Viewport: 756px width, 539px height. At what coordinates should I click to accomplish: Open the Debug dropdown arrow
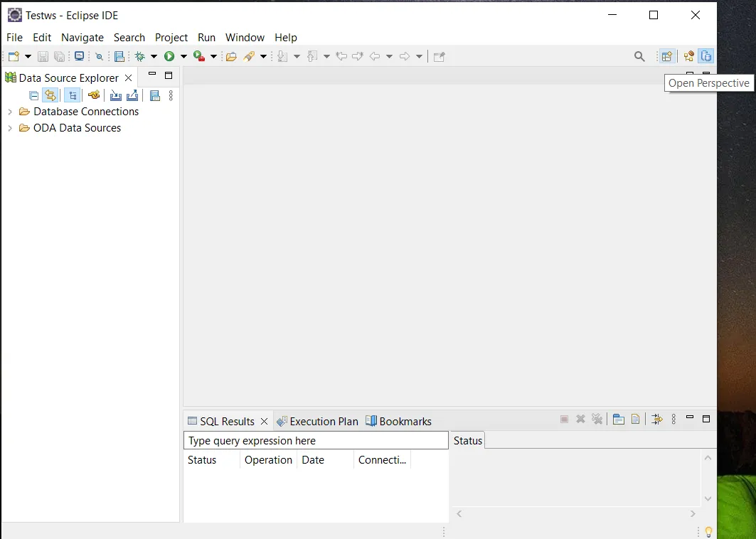point(154,56)
